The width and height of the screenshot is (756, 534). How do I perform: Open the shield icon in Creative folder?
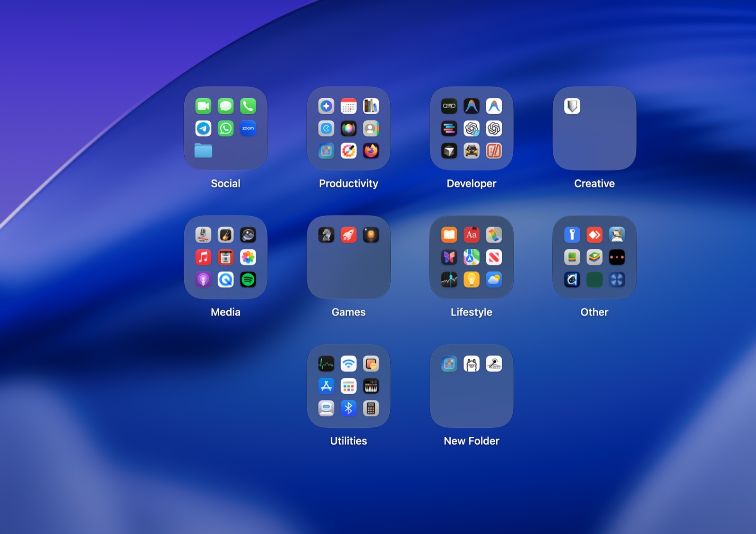[572, 106]
